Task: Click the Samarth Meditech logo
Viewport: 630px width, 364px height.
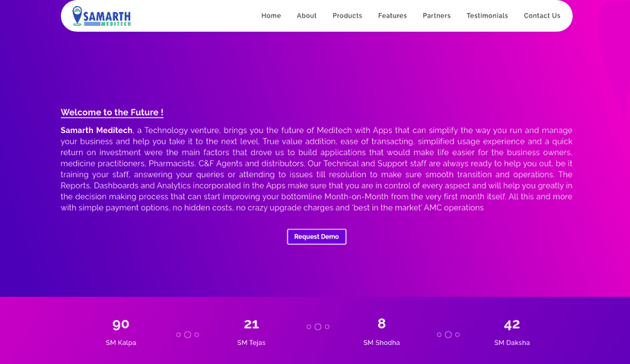Action: [101, 16]
